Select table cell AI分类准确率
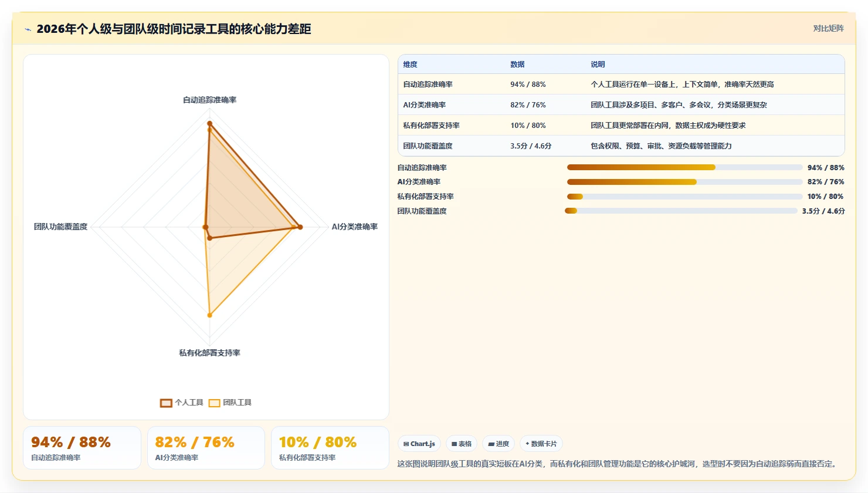 [x=424, y=105]
